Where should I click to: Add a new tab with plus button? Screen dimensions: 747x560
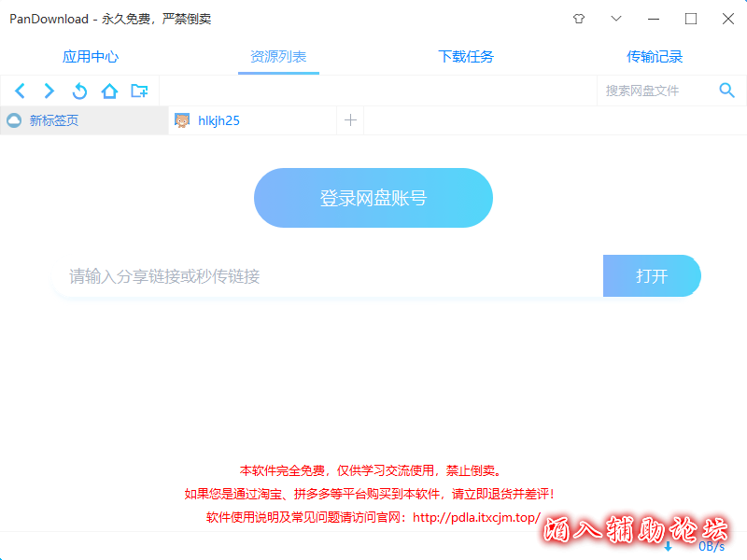(350, 120)
